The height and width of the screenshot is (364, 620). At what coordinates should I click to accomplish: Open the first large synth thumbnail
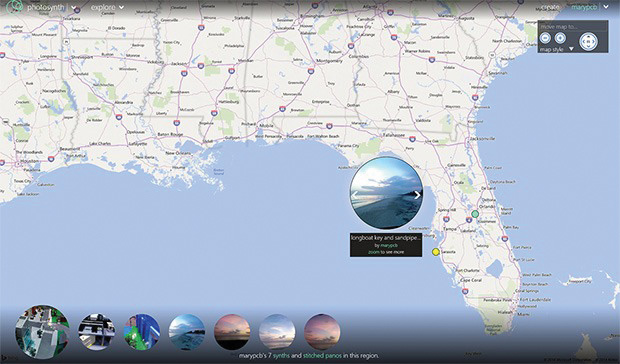42,332
